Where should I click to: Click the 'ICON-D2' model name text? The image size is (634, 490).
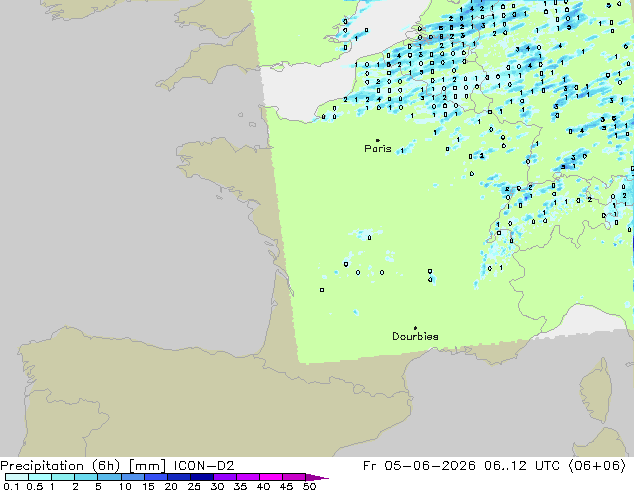[204, 465]
